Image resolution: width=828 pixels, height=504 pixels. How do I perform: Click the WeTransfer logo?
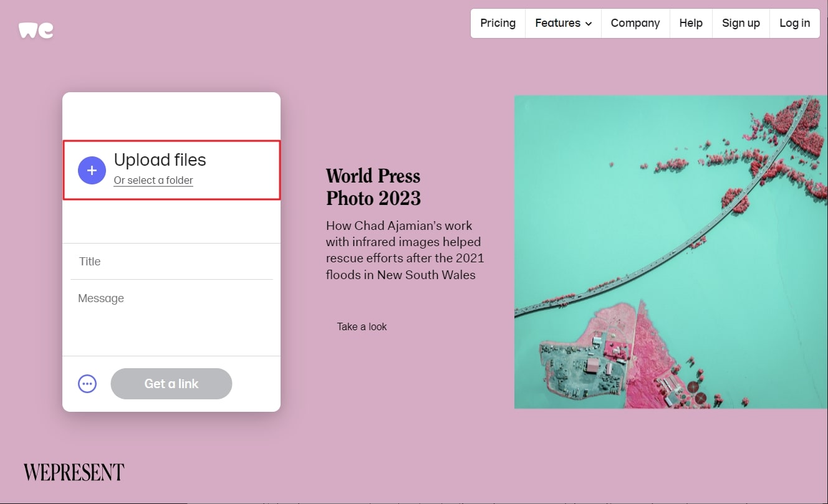click(x=36, y=30)
